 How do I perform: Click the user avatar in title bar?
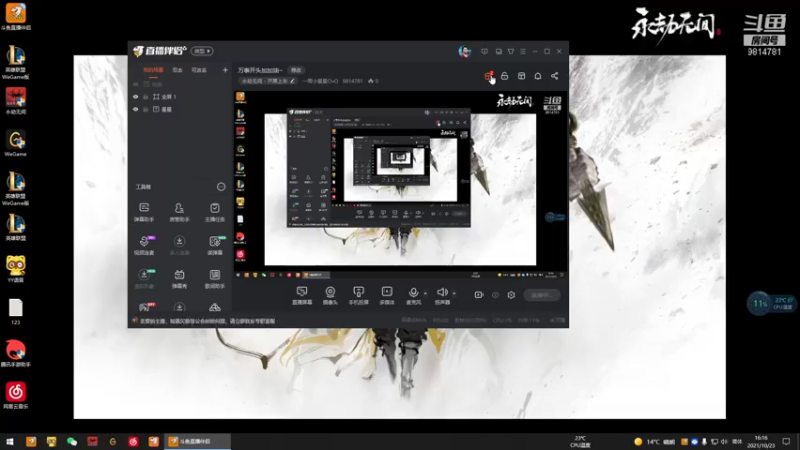click(x=464, y=51)
